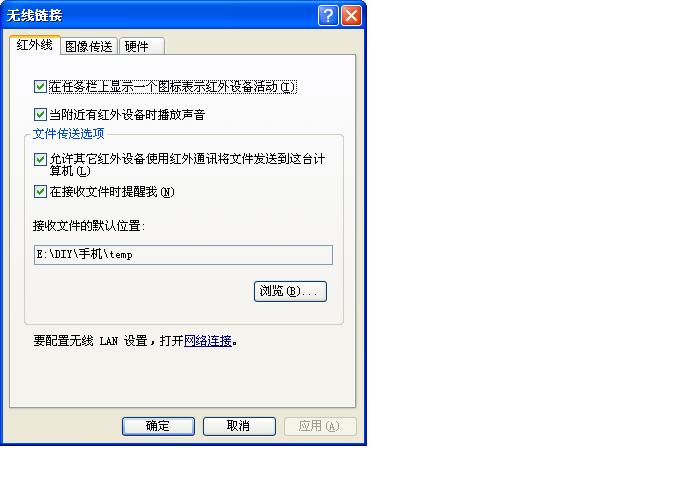Confirm settings with the 确定 button
The width and height of the screenshot is (690, 488).
[158, 426]
